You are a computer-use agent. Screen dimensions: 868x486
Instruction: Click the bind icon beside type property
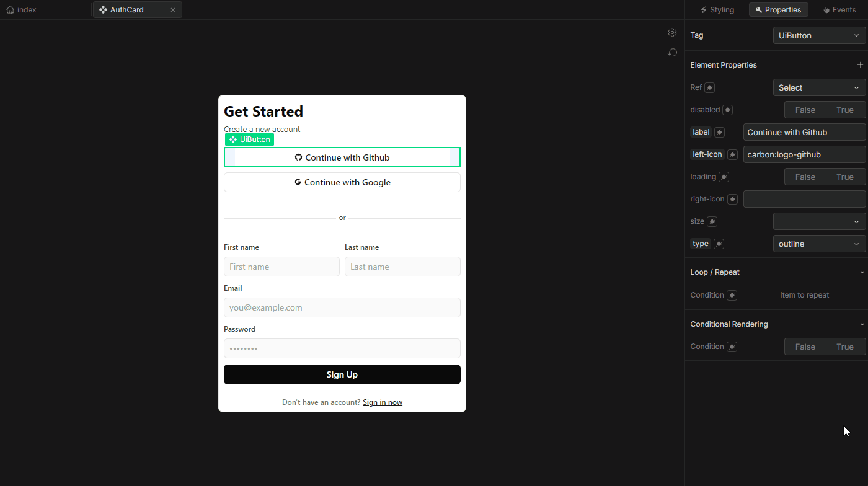[719, 244]
